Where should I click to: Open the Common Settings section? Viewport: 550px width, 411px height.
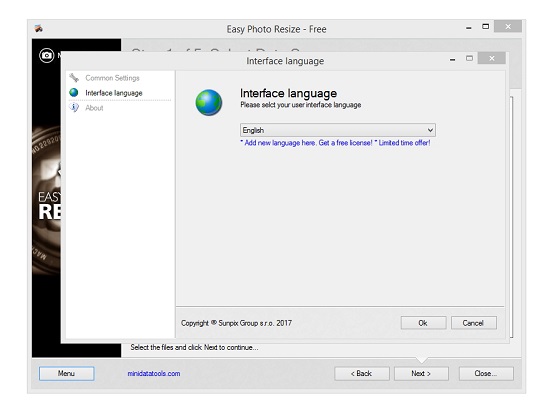click(x=112, y=78)
